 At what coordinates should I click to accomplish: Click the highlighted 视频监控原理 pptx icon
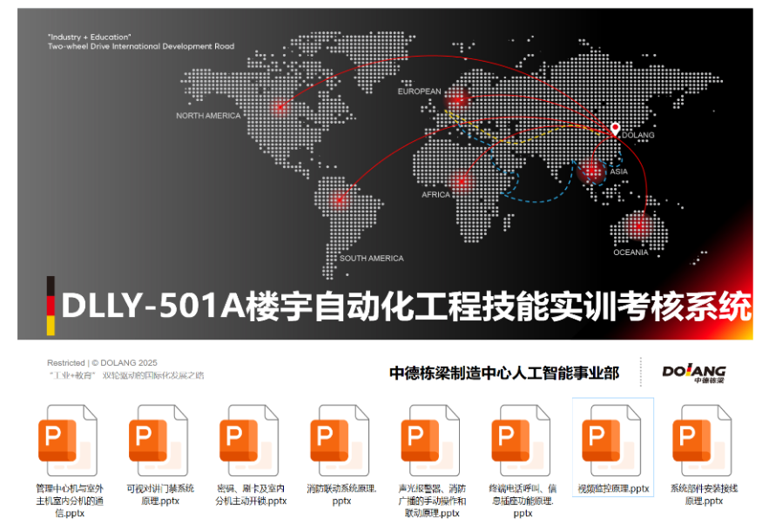611,440
